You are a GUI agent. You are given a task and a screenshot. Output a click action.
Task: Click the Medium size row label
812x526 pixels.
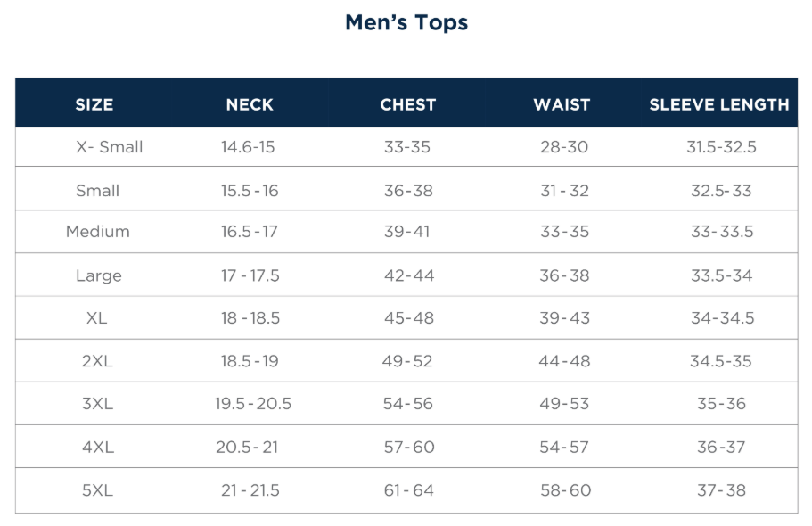pos(98,232)
